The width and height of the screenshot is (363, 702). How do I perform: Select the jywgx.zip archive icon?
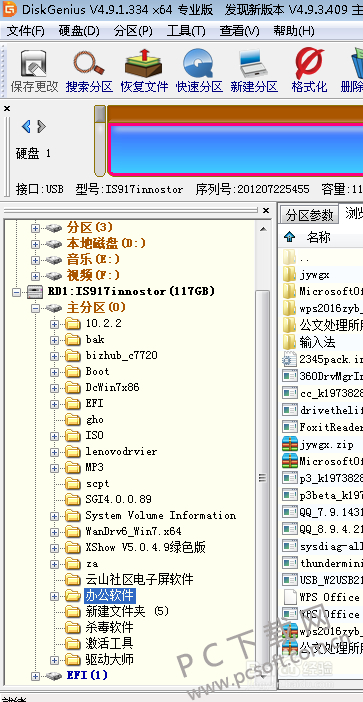pos(290,445)
